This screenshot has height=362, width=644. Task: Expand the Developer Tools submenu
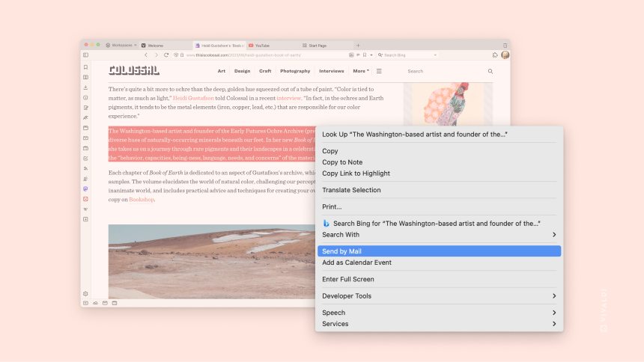(x=439, y=296)
